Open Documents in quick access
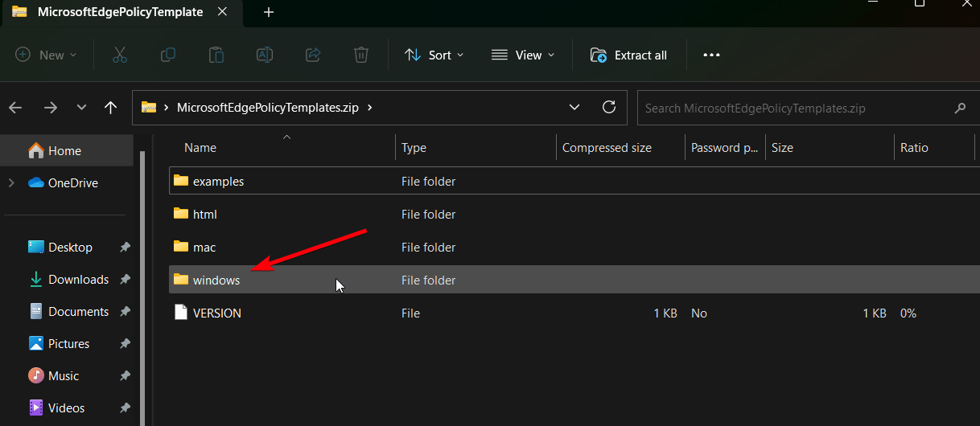Image resolution: width=980 pixels, height=426 pixels. 67,312
